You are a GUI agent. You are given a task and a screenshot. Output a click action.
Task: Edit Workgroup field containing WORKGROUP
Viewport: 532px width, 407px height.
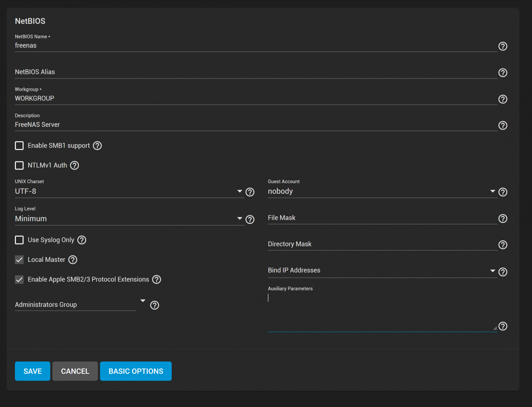point(256,98)
